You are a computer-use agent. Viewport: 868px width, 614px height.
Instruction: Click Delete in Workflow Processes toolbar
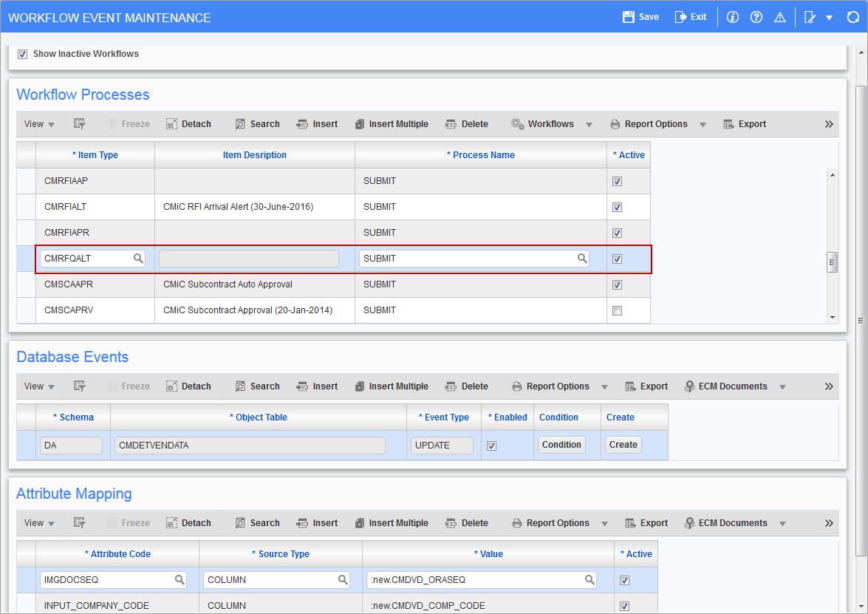(x=467, y=124)
